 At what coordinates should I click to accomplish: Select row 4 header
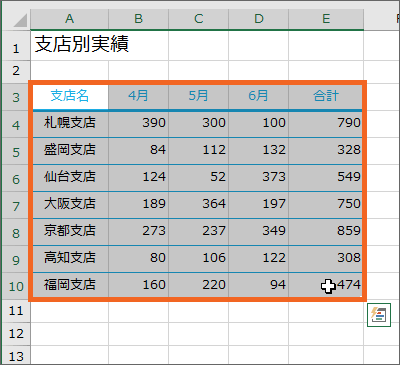16,124
